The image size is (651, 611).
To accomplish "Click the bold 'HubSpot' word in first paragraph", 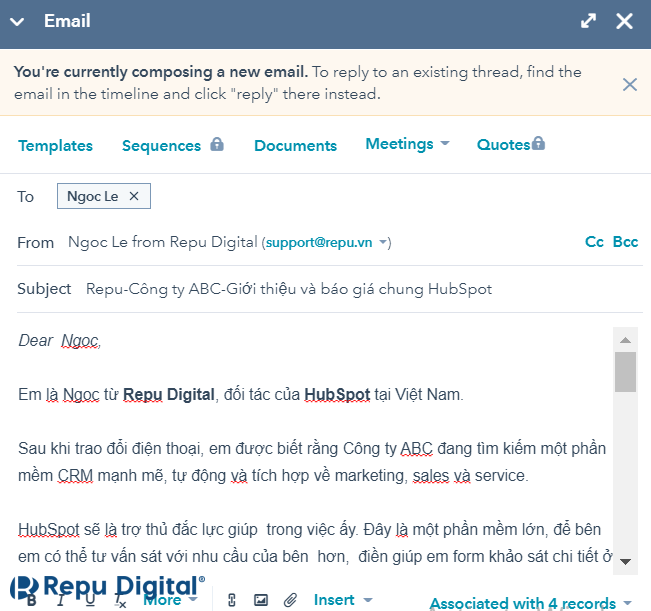I will tap(337, 394).
